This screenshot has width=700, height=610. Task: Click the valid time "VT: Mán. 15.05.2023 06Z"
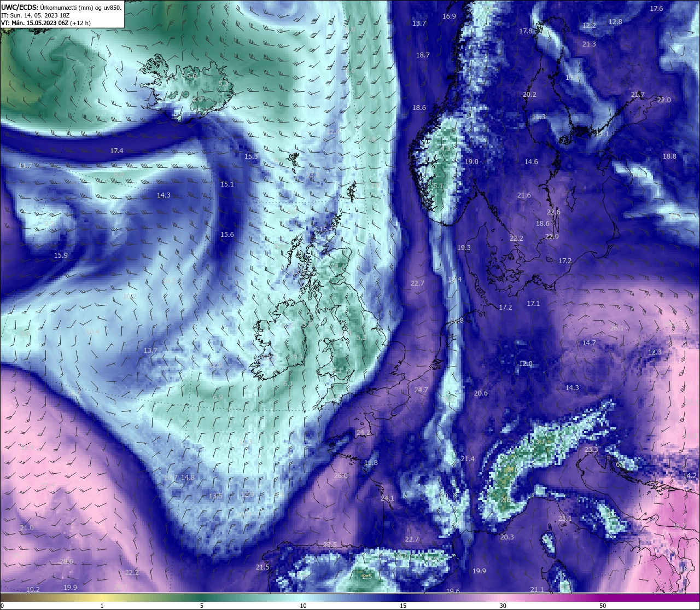coord(34,23)
